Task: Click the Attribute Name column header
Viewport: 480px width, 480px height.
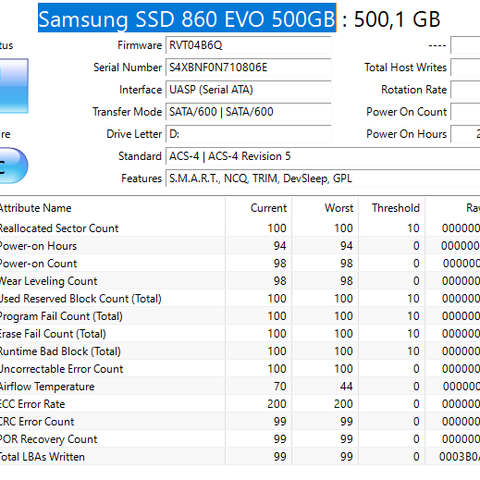Action: click(x=112, y=208)
